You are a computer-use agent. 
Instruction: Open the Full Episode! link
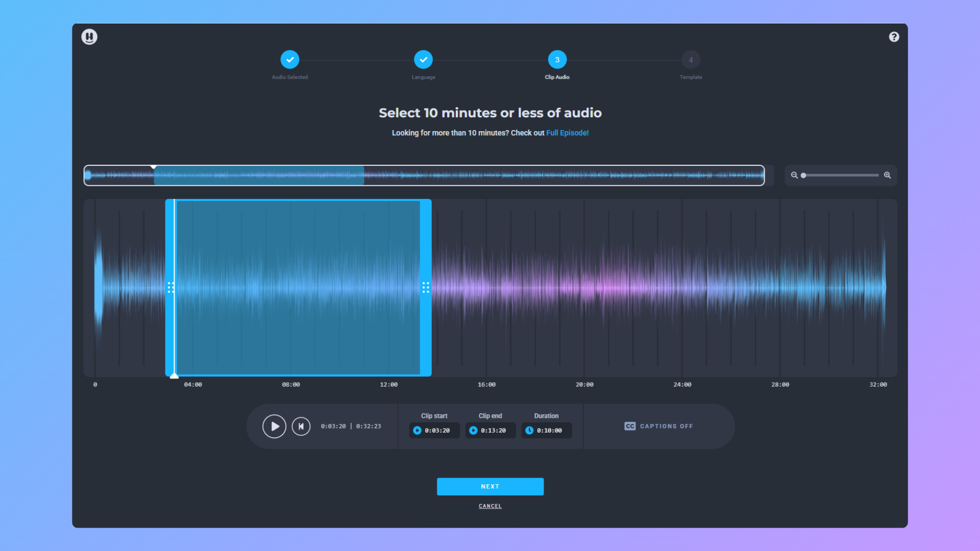(x=567, y=133)
